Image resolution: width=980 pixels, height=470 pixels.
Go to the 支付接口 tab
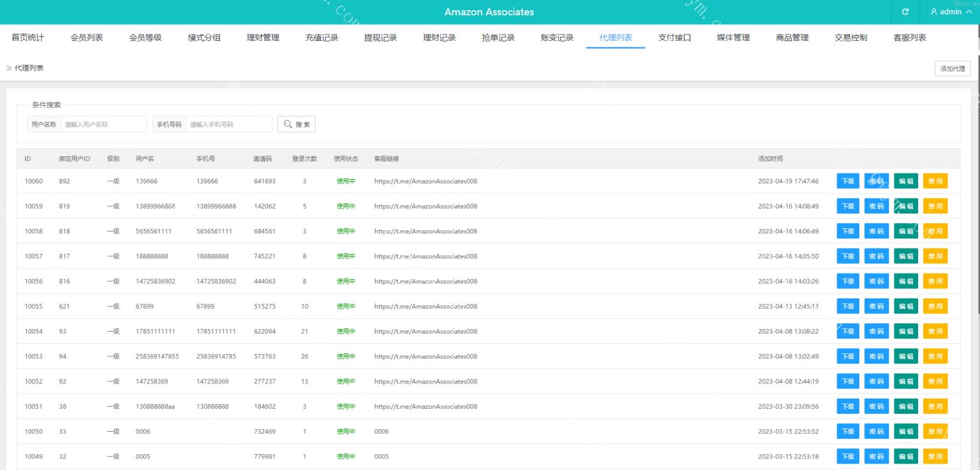pos(674,38)
